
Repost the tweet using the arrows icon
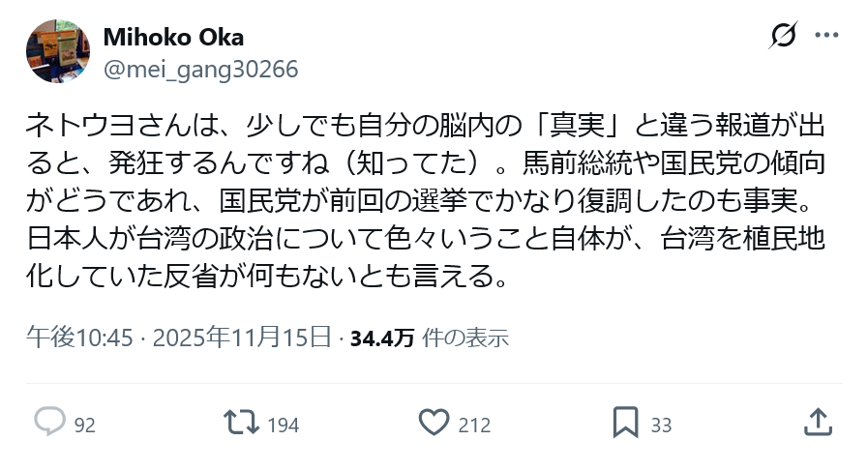[241, 423]
